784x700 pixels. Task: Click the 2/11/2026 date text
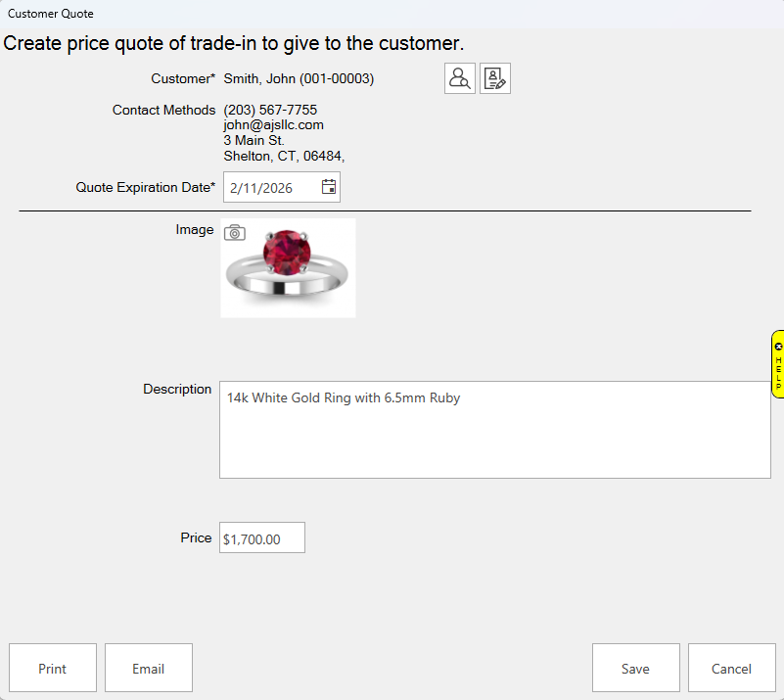[x=261, y=188]
